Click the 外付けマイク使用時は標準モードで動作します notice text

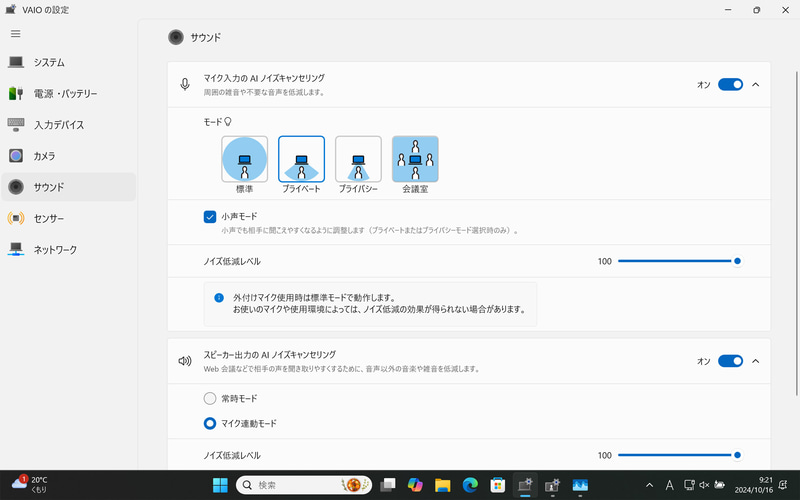[314, 297]
